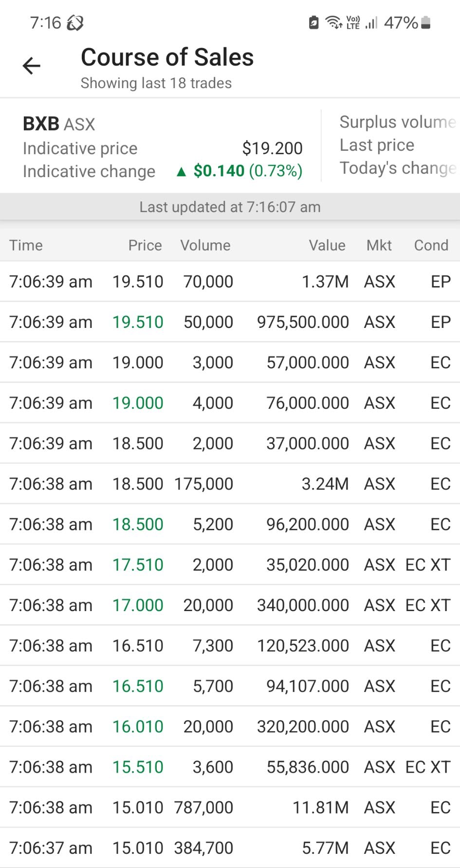Tap the VoLTE indicator icon
Viewport: 460px width, 868px height.
pos(353,22)
